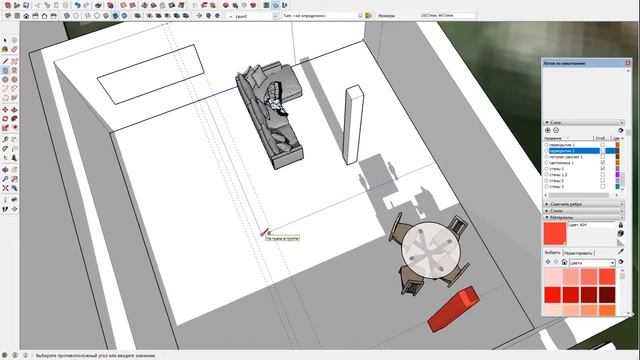
Task: Click the Undo arrow in toolbar
Action: 77,5
